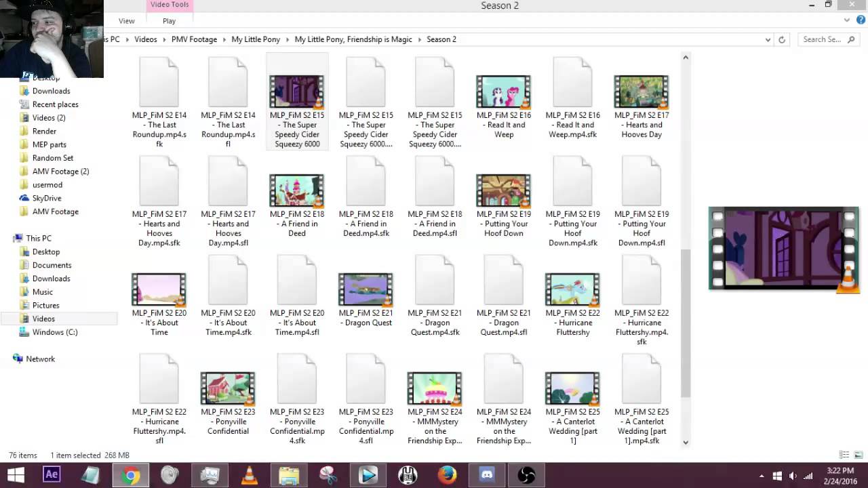Screen dimensions: 868x488
Task: Launch VLC media player from taskbar
Action: [x=250, y=475]
